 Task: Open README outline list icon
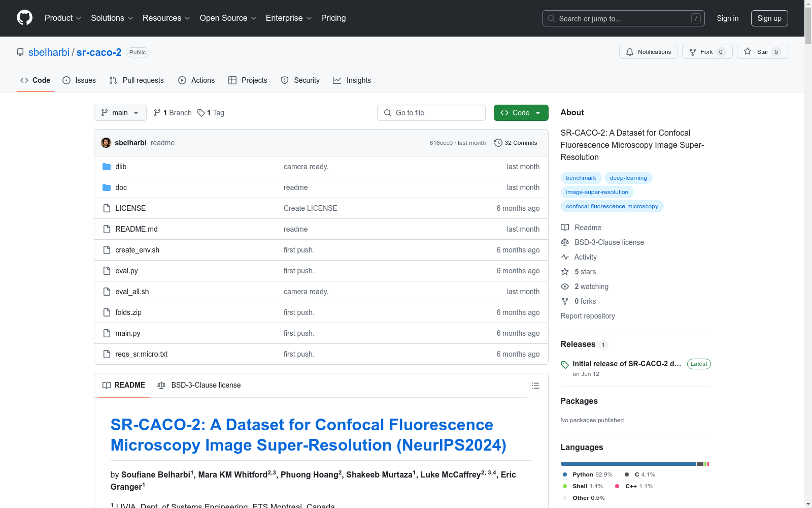click(535, 386)
